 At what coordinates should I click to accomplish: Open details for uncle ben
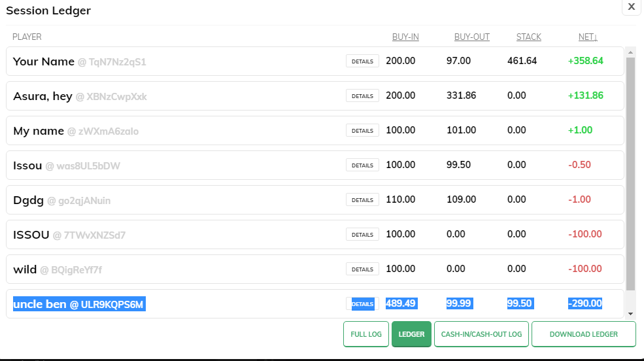362,304
